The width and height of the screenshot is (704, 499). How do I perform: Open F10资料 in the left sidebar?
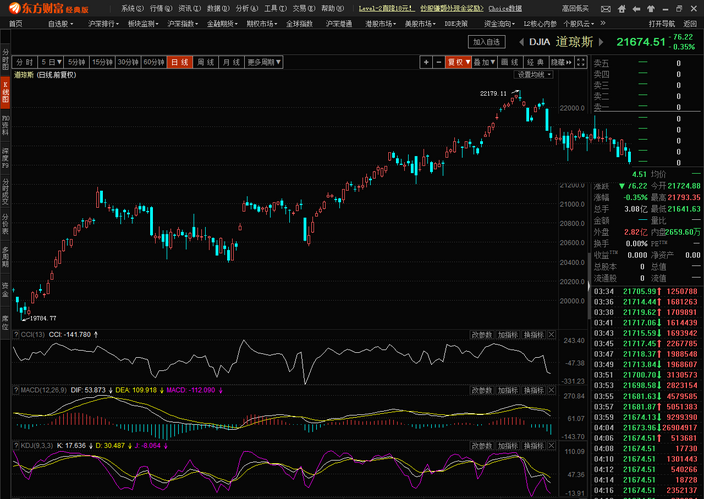(x=5, y=125)
